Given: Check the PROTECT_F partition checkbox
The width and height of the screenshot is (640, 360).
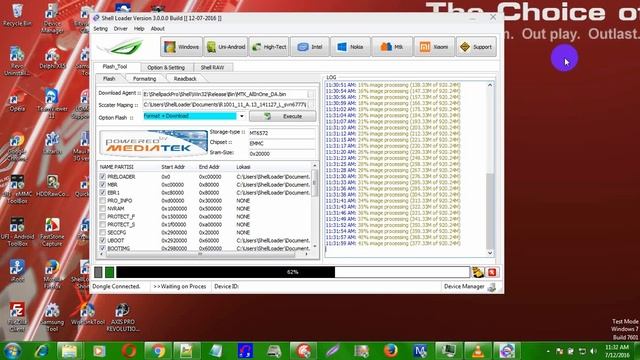Looking at the screenshot, I should point(102,216).
